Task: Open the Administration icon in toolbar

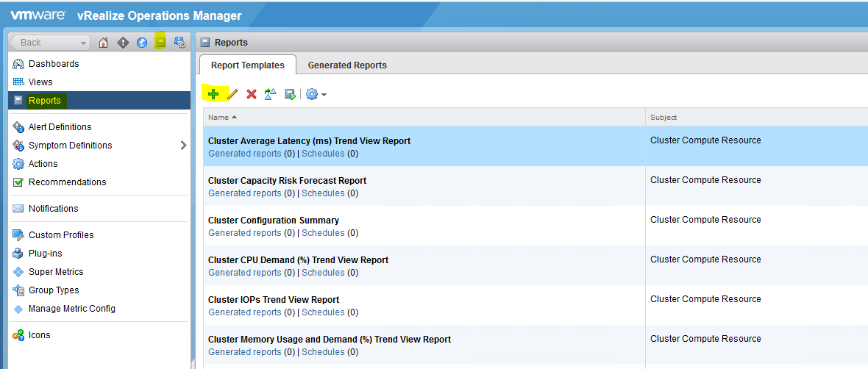Action: pyautogui.click(x=179, y=43)
